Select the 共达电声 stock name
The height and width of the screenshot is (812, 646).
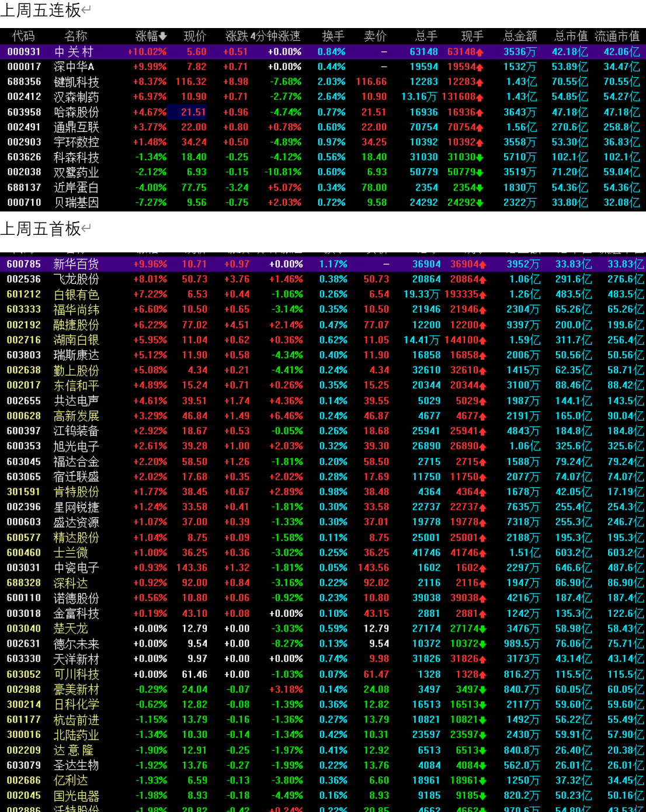click(x=77, y=401)
